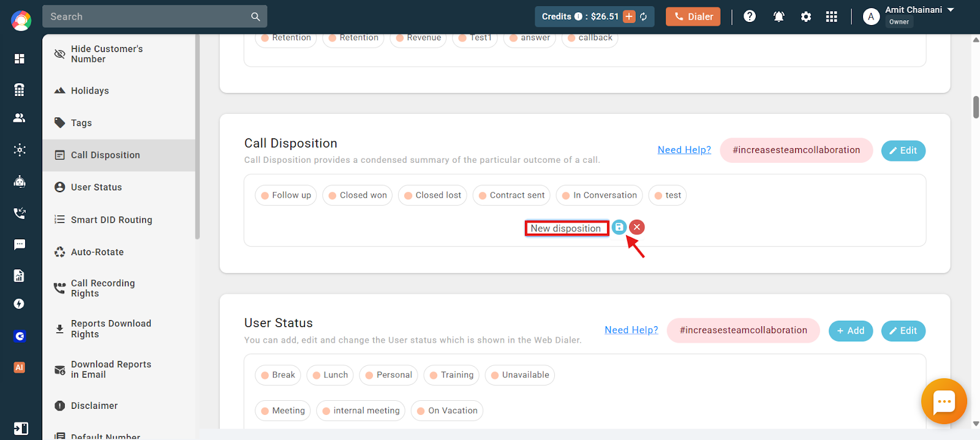The width and height of the screenshot is (980, 440).
Task: Open the help question mark icon
Action: (x=750, y=17)
